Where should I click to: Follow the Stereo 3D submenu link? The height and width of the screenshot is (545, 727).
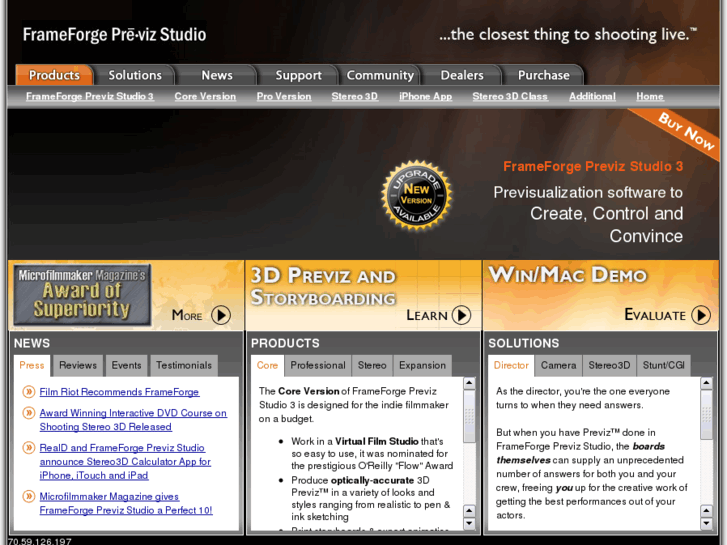(355, 96)
